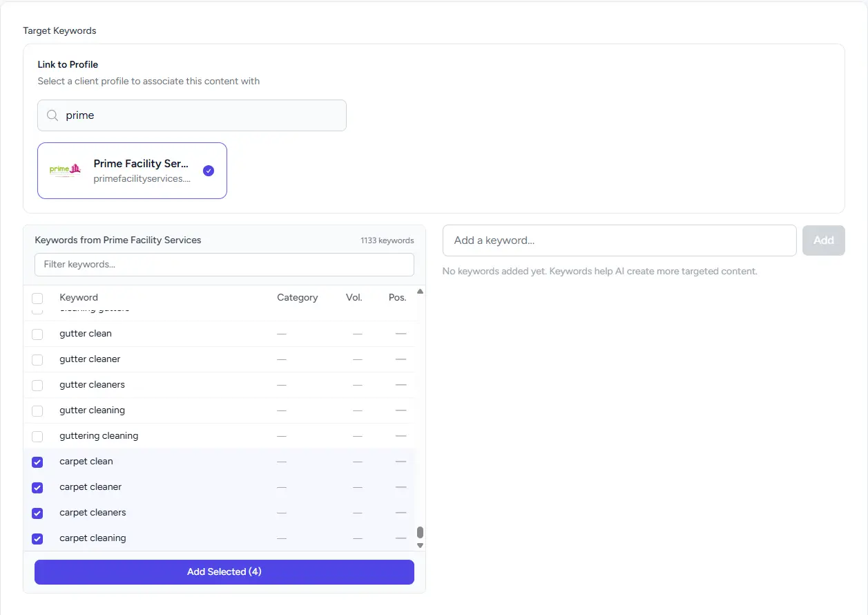Click the search magnifier icon in profile field
Image resolution: width=868 pixels, height=615 pixels.
52,115
